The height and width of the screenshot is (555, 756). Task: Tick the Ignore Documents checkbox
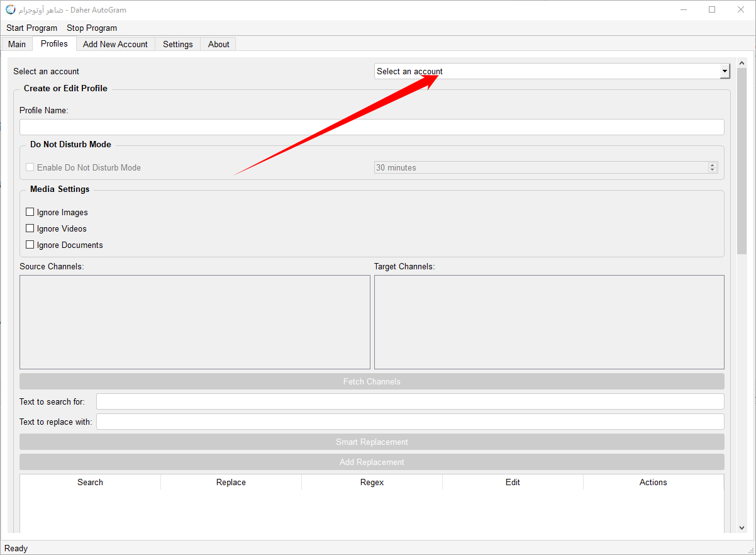[x=30, y=245]
